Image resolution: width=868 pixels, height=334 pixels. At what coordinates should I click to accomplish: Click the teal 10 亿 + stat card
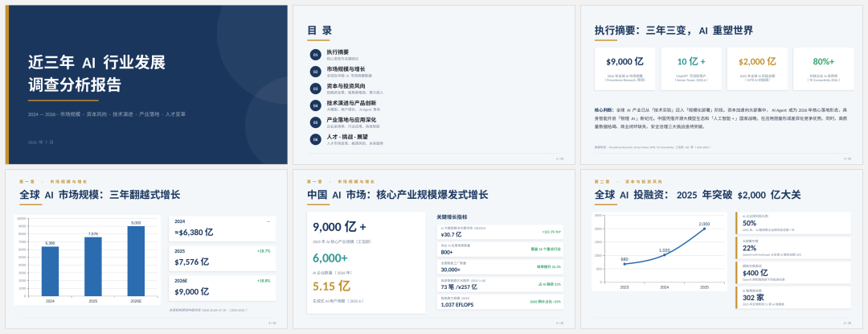pos(691,68)
